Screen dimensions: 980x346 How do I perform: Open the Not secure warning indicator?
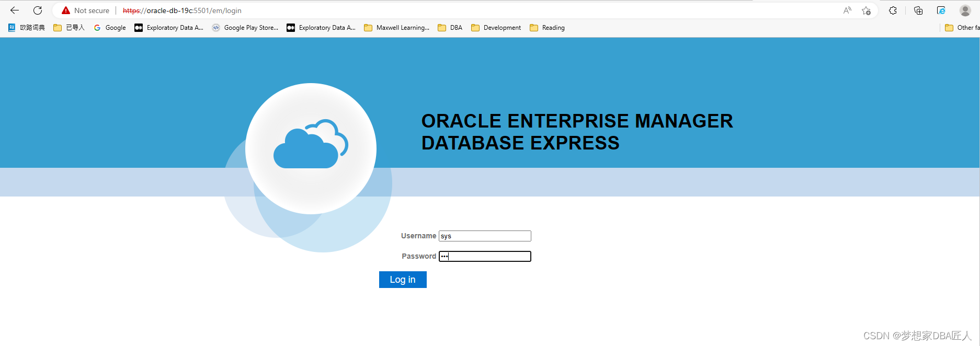coord(85,10)
